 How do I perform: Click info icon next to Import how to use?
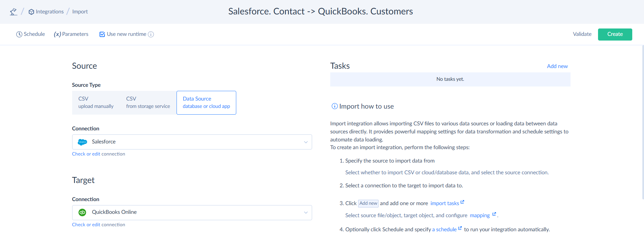334,106
